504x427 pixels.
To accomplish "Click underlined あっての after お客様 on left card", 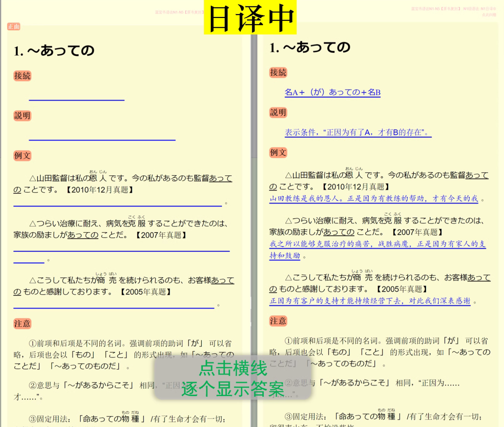I will 223,280.
